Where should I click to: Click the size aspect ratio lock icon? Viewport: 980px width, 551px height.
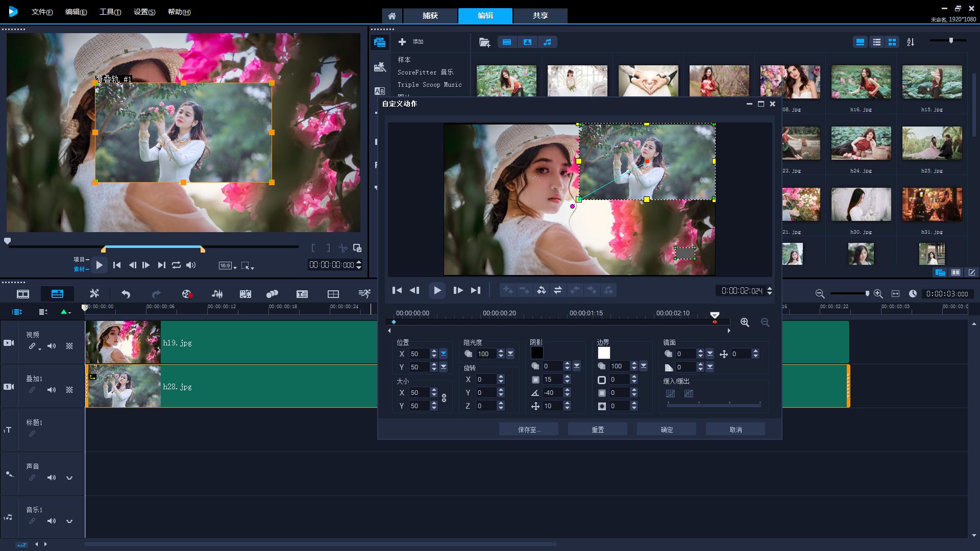coord(444,398)
